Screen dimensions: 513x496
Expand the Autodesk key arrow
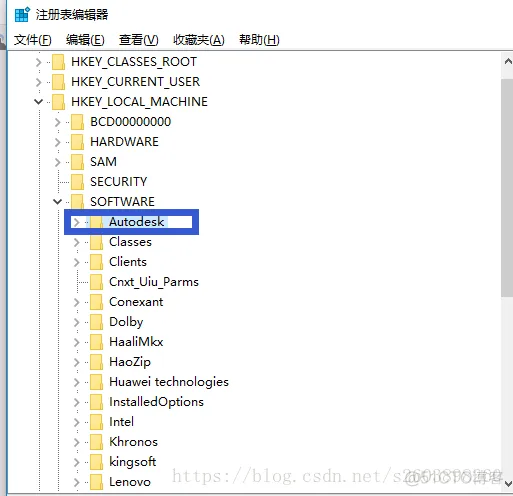coord(76,222)
